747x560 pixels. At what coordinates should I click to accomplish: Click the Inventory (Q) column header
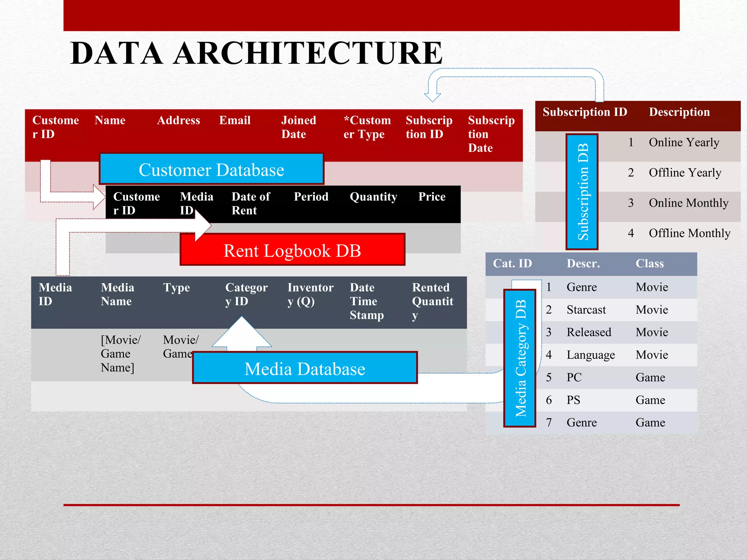coord(310,294)
